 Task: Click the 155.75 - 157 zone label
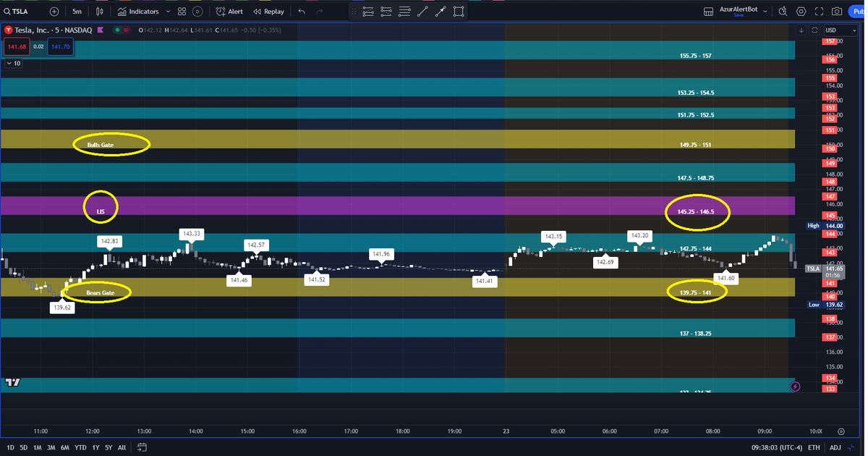pos(696,56)
